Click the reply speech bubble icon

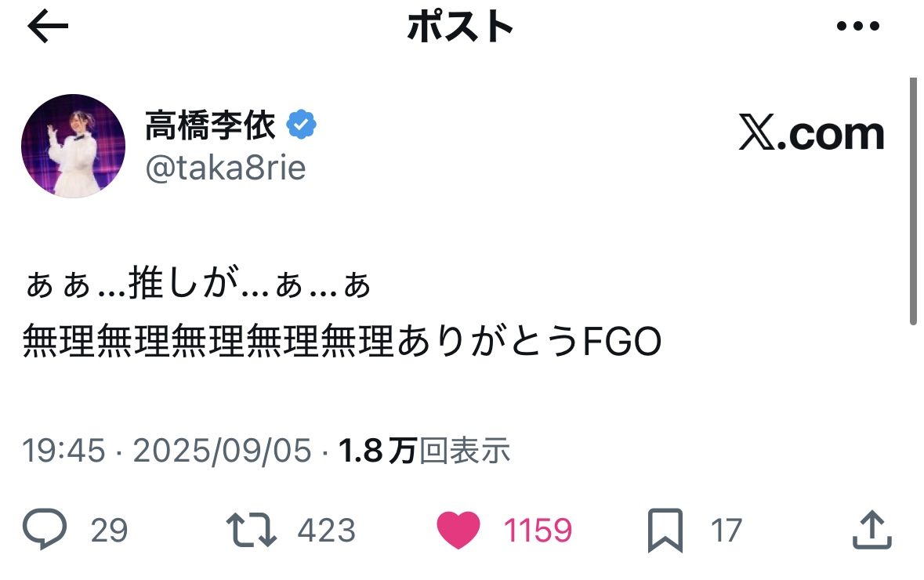click(44, 531)
